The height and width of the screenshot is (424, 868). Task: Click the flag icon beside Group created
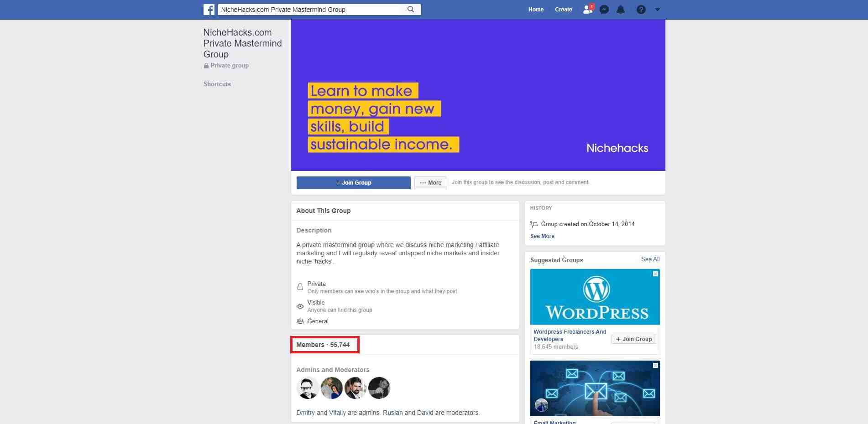tap(534, 224)
